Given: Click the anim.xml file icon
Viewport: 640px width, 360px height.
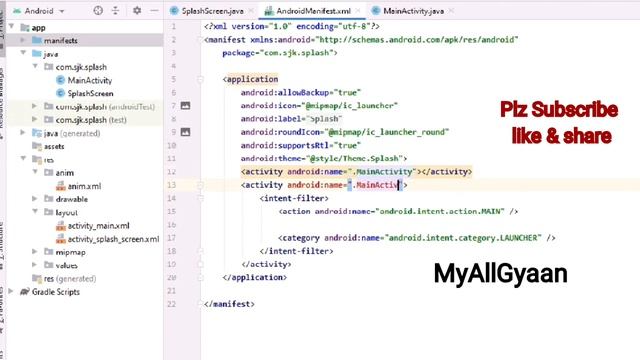Looking at the screenshot, I should 60,186.
